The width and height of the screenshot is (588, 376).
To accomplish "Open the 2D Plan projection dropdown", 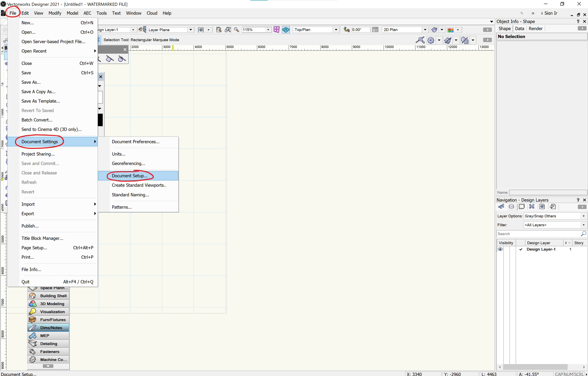I will tap(405, 30).
